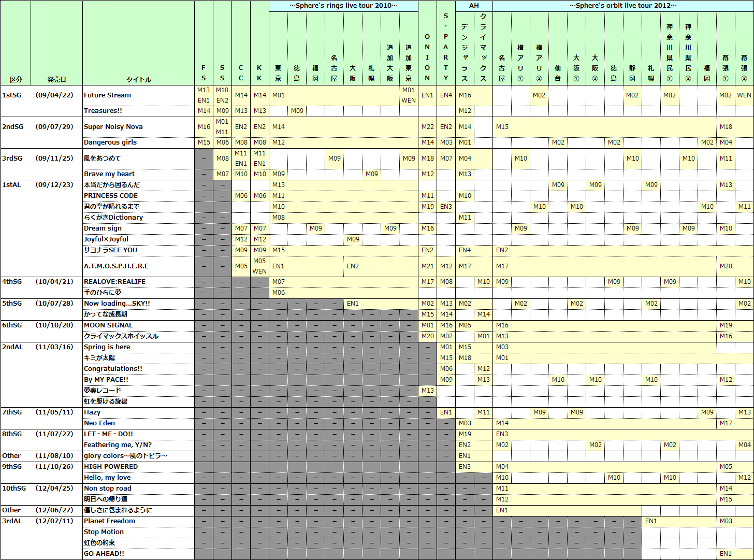
Task: Select the 1stAL category label
Action: point(12,185)
